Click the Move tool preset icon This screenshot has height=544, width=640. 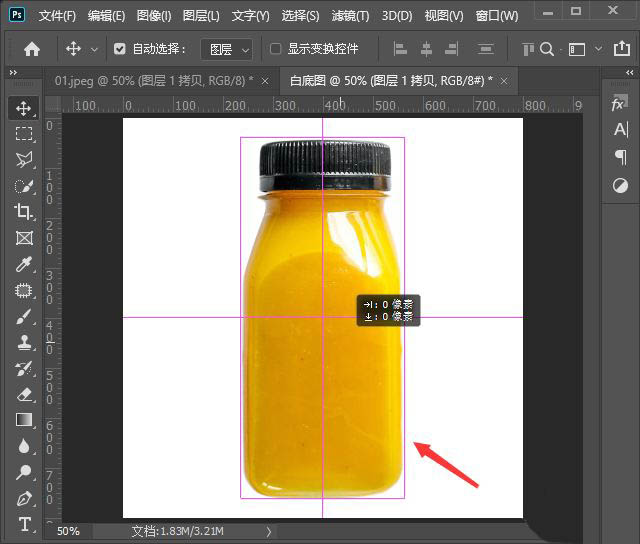pyautogui.click(x=73, y=49)
